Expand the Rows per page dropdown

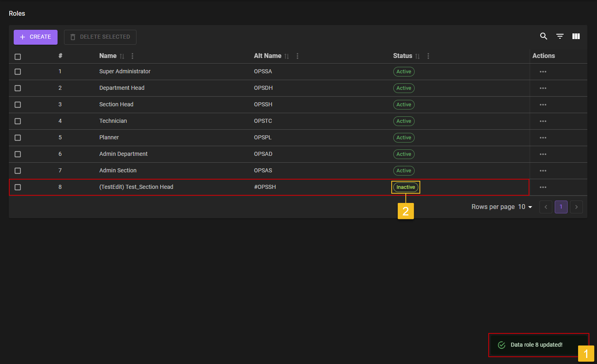(525, 207)
